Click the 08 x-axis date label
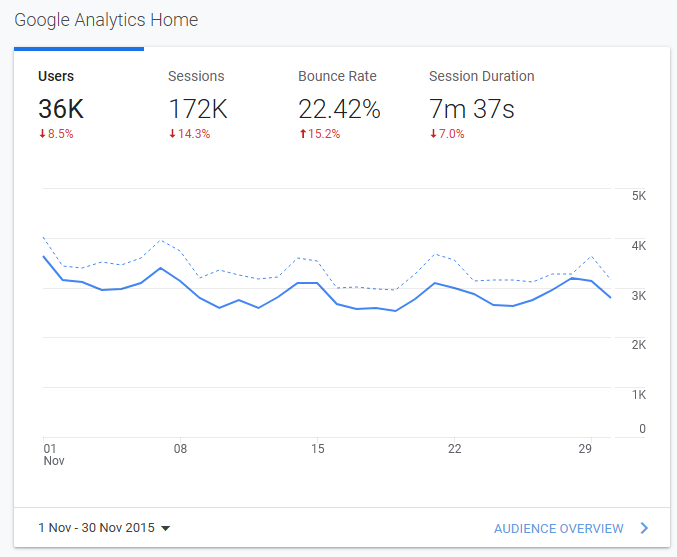This screenshot has height=557, width=677. [180, 449]
